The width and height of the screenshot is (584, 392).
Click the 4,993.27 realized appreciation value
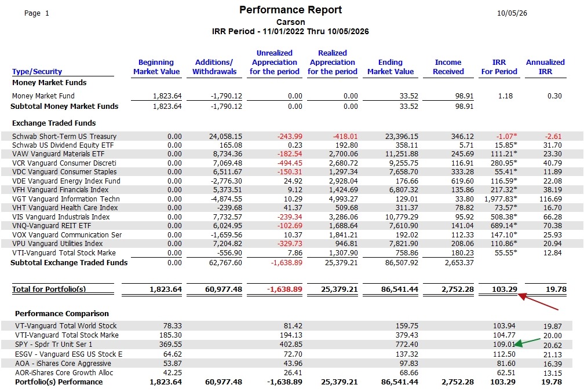tap(344, 199)
